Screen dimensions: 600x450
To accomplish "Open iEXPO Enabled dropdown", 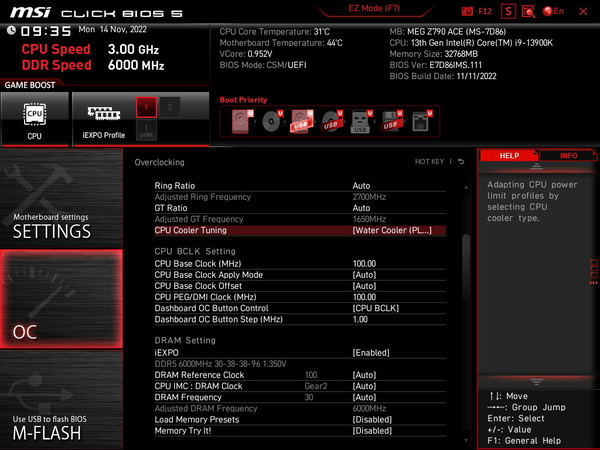I will click(x=371, y=352).
